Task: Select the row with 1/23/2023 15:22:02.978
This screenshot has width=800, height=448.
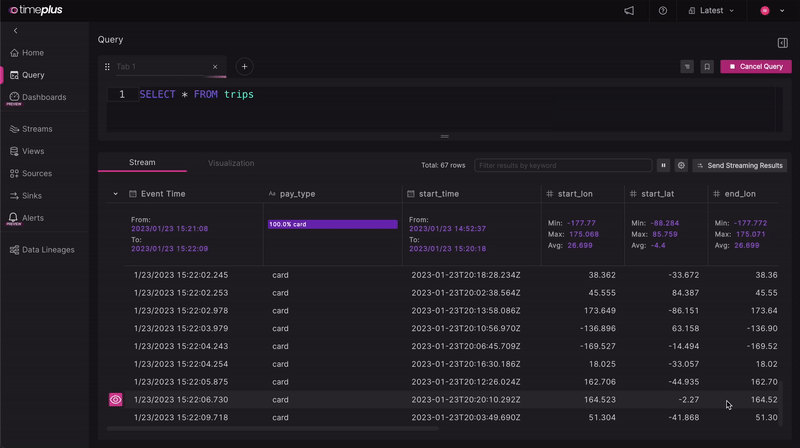Action: tap(452, 311)
